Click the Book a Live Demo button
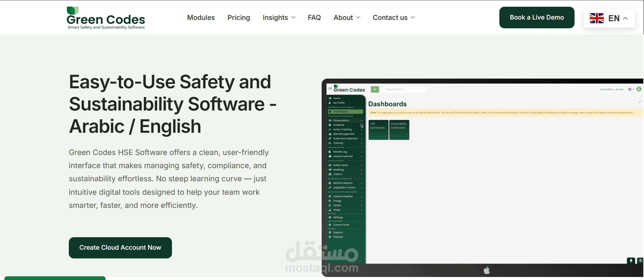The width and height of the screenshot is (644, 280). tap(537, 18)
